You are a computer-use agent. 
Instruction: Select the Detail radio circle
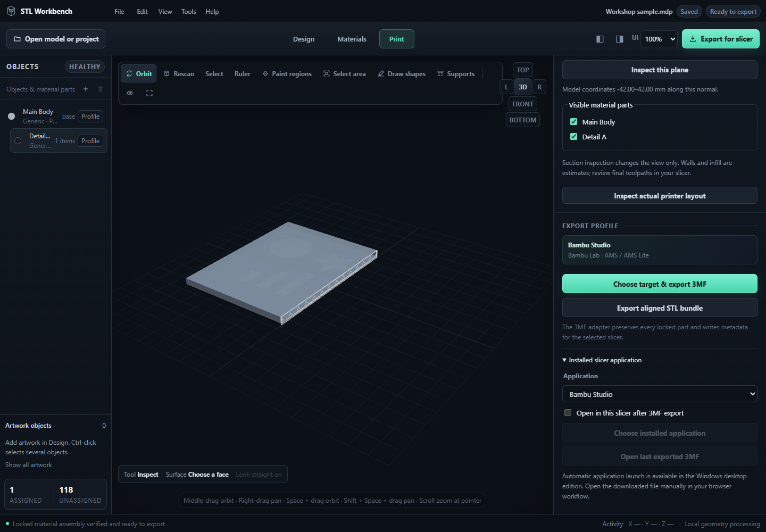[x=18, y=140]
